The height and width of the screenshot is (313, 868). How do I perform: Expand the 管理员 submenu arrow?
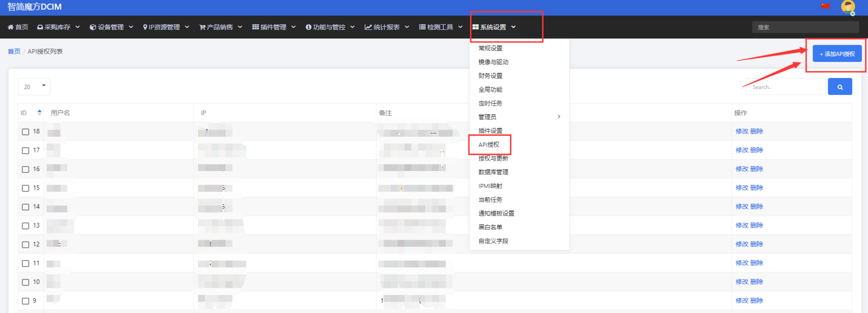[x=559, y=116]
